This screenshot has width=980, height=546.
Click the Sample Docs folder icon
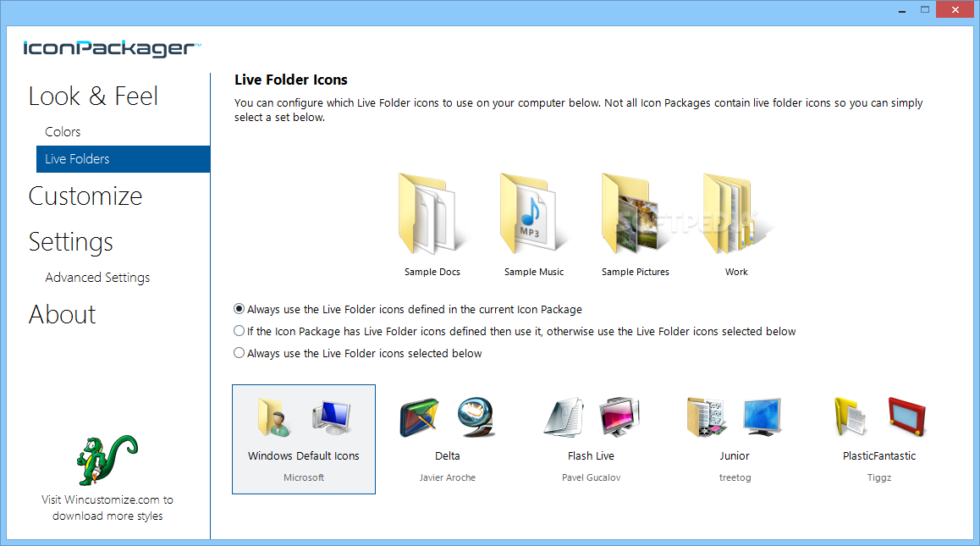coord(432,213)
